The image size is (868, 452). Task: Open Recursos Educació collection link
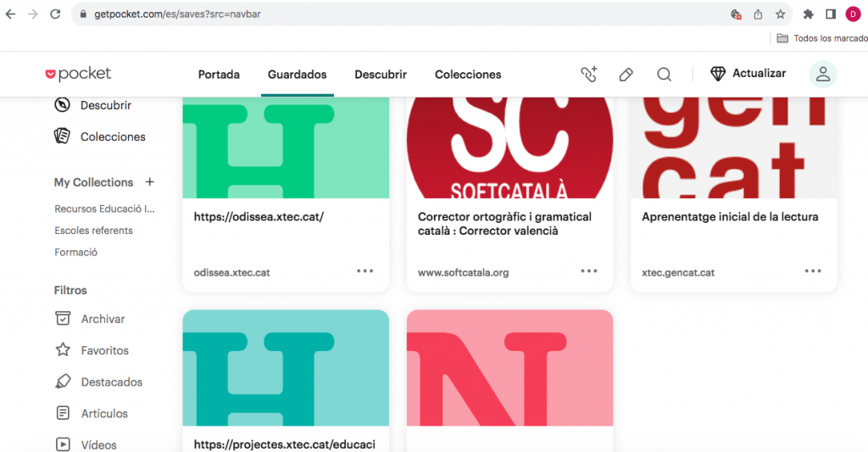coord(104,209)
